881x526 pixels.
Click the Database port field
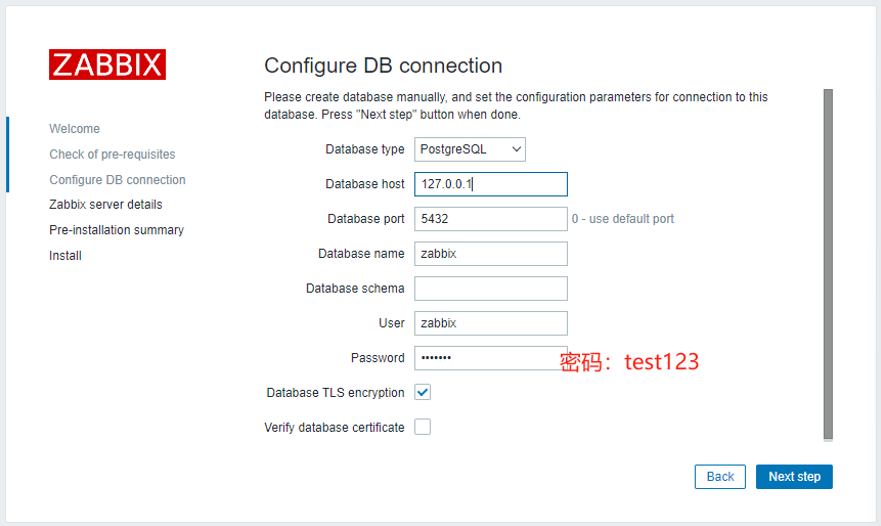[x=490, y=219]
